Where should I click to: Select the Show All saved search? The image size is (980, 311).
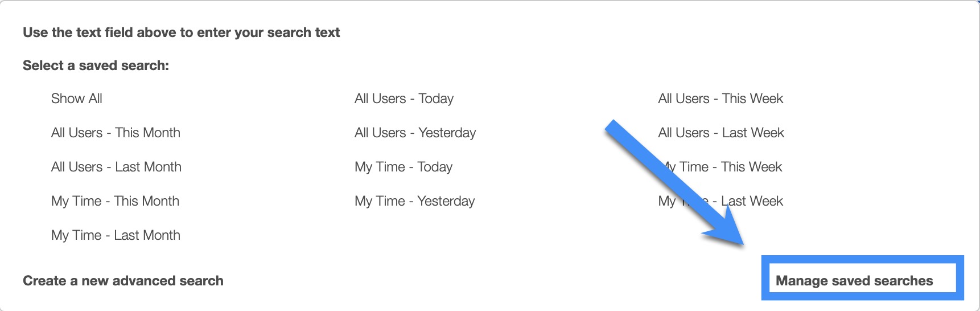(77, 99)
